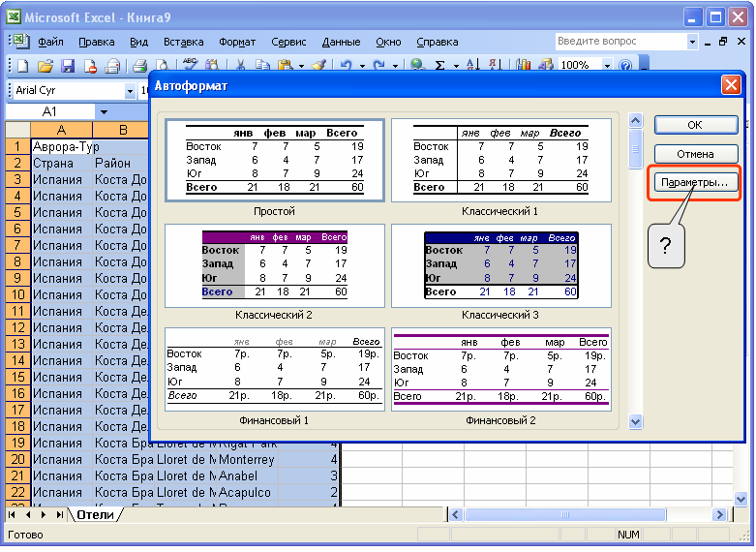Click the worksheet vertical scroll down arrow

point(741,499)
